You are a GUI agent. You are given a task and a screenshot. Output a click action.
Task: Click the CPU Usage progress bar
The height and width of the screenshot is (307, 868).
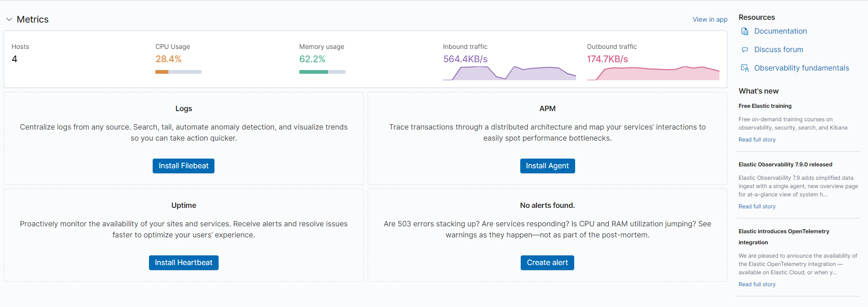pyautogui.click(x=178, y=72)
